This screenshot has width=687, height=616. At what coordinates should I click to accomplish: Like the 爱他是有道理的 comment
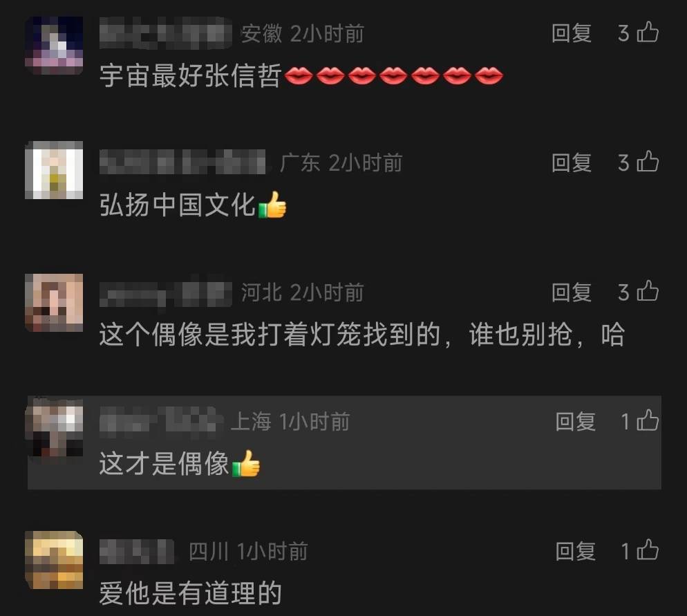click(648, 550)
